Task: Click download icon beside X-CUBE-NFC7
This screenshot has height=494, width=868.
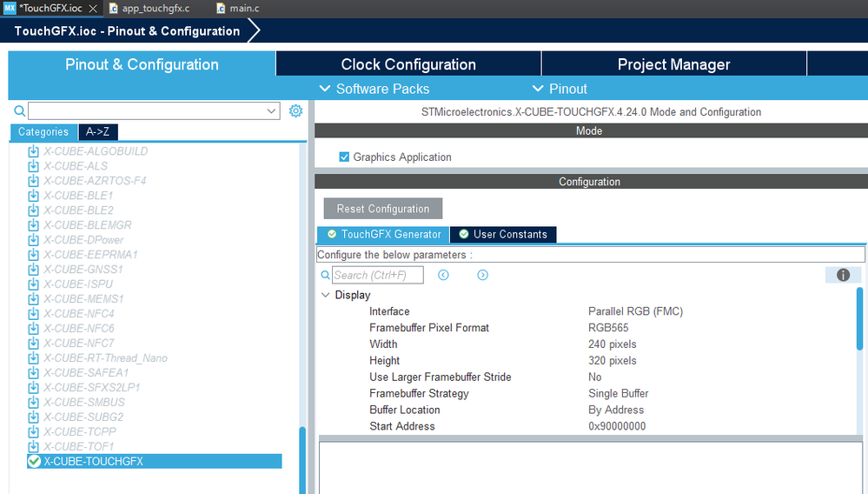Action: click(33, 344)
